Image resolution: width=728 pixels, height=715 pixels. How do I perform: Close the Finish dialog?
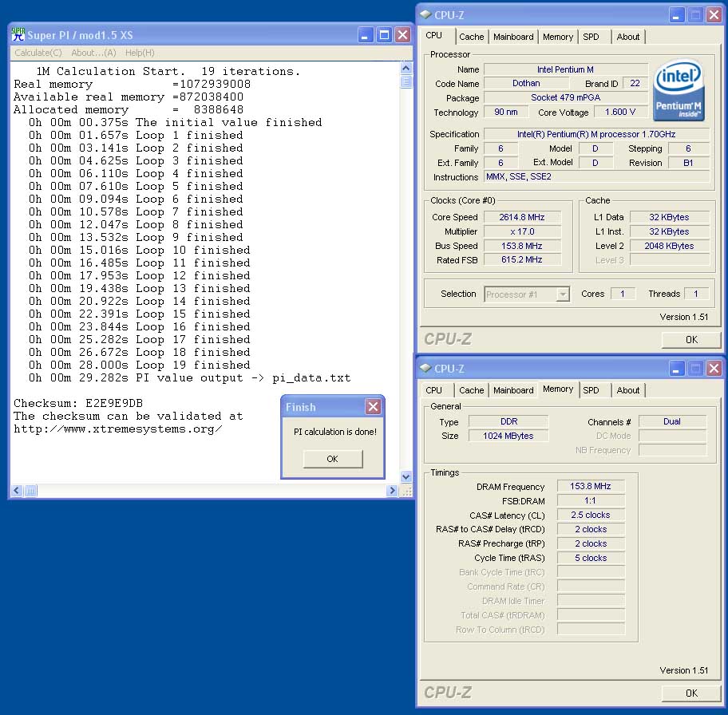tap(373, 407)
